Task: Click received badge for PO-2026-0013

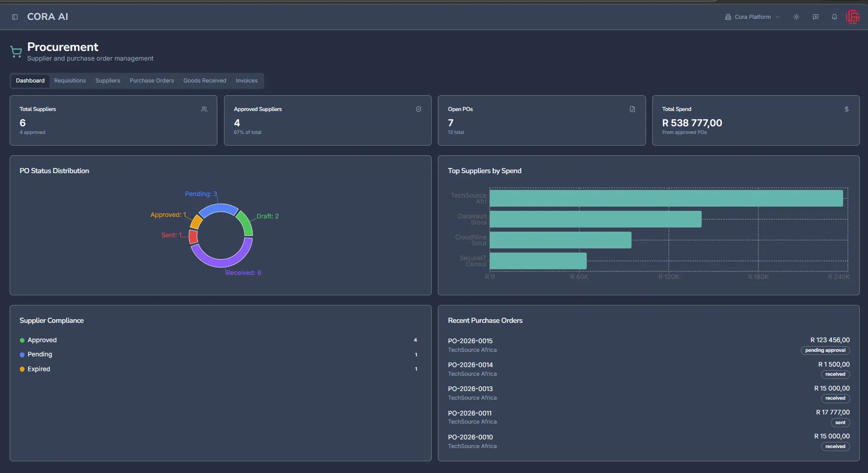Action: [x=835, y=398]
